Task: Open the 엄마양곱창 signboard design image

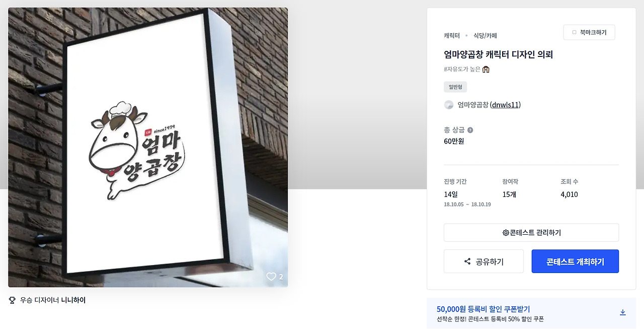Action: [148, 147]
